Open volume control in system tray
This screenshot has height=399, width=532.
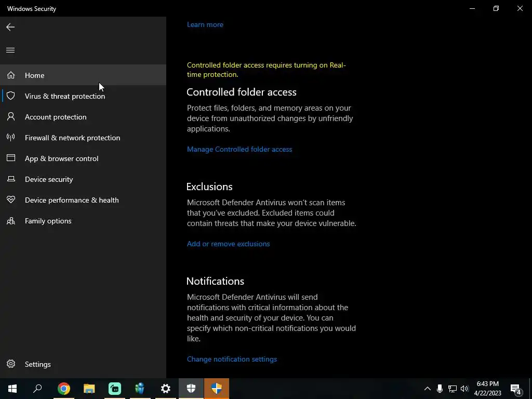(x=464, y=389)
